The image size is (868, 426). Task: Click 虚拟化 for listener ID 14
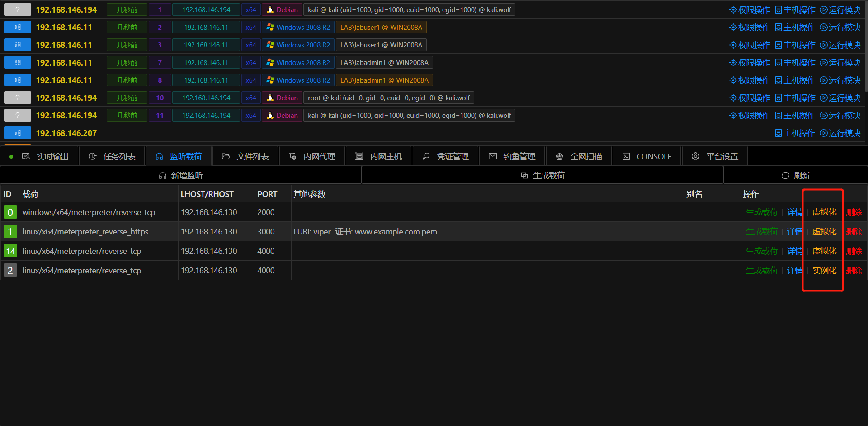click(824, 251)
